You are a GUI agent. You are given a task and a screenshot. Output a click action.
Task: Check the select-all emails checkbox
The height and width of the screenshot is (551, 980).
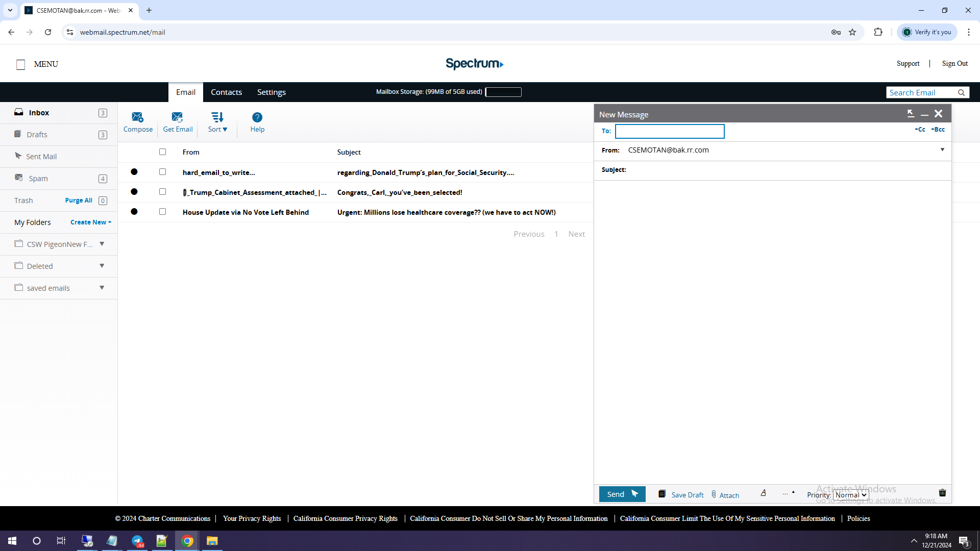pyautogui.click(x=162, y=152)
